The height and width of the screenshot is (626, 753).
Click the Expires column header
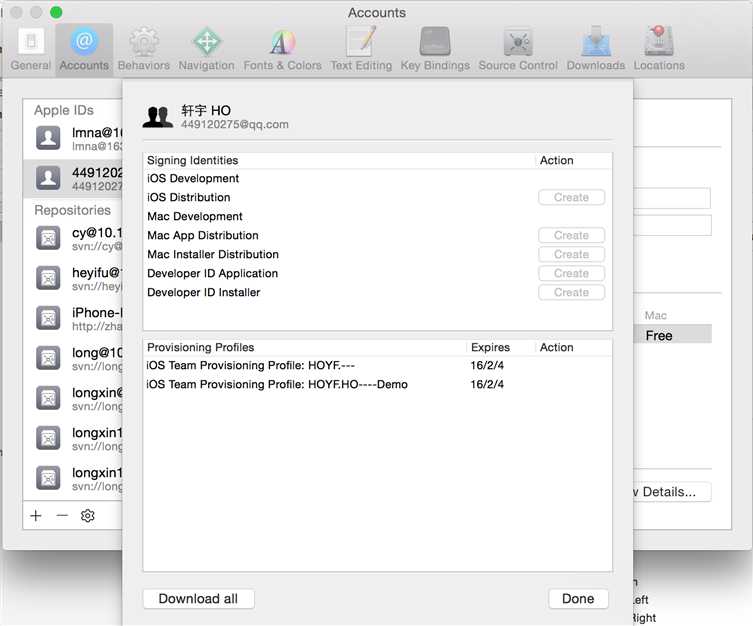[501, 347]
